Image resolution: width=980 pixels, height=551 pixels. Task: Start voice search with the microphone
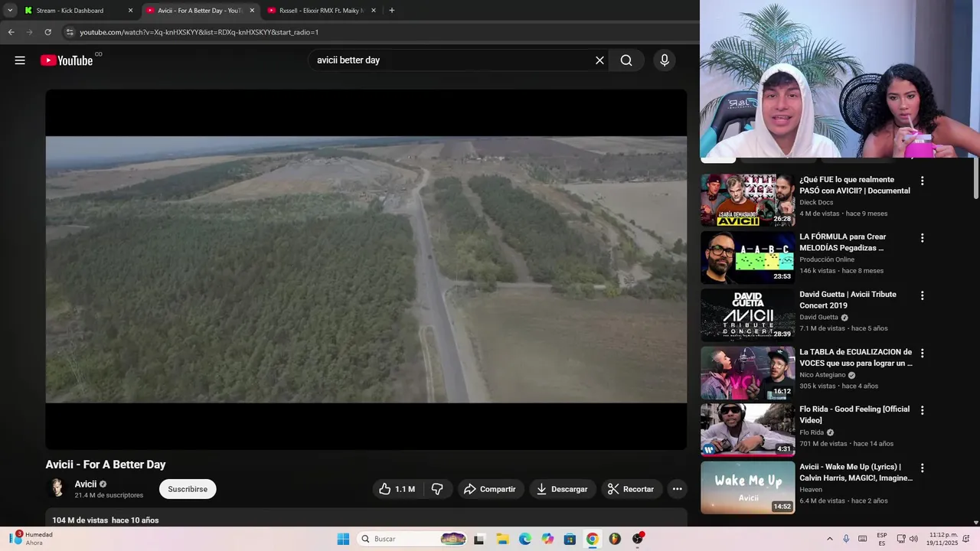coord(665,60)
